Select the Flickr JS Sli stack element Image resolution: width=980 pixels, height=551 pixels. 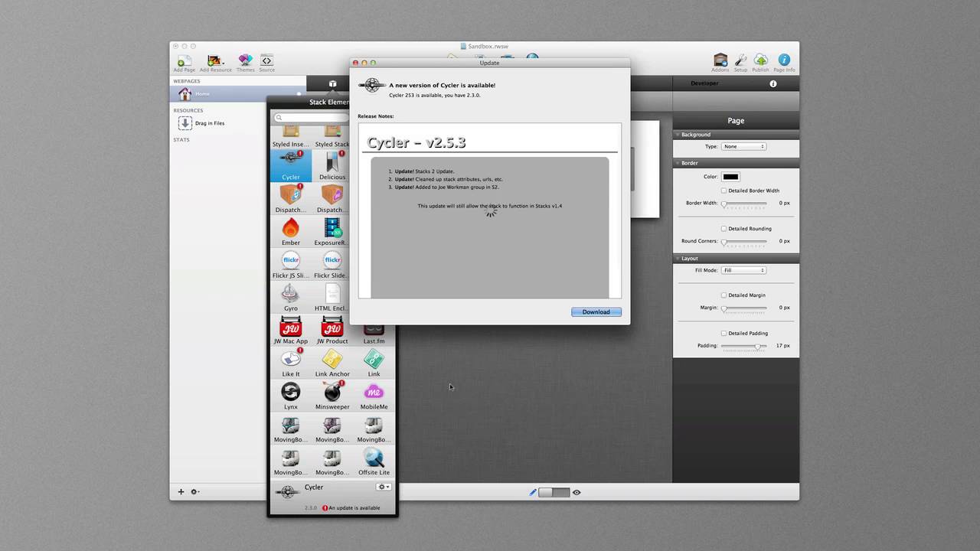point(291,264)
